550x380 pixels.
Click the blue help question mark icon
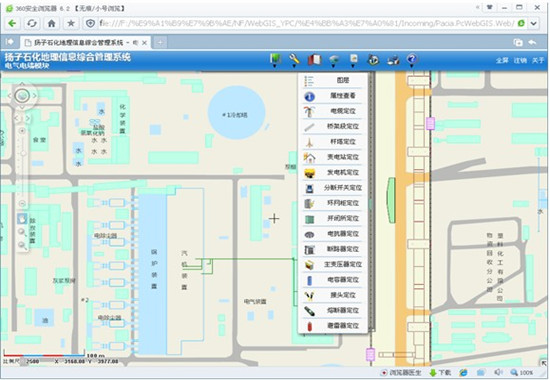[x=412, y=60]
